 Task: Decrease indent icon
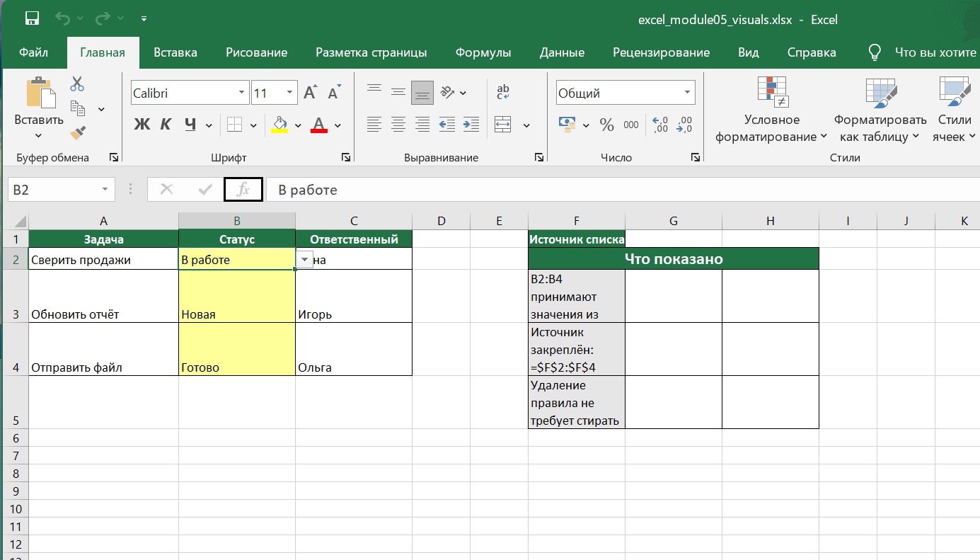point(446,125)
